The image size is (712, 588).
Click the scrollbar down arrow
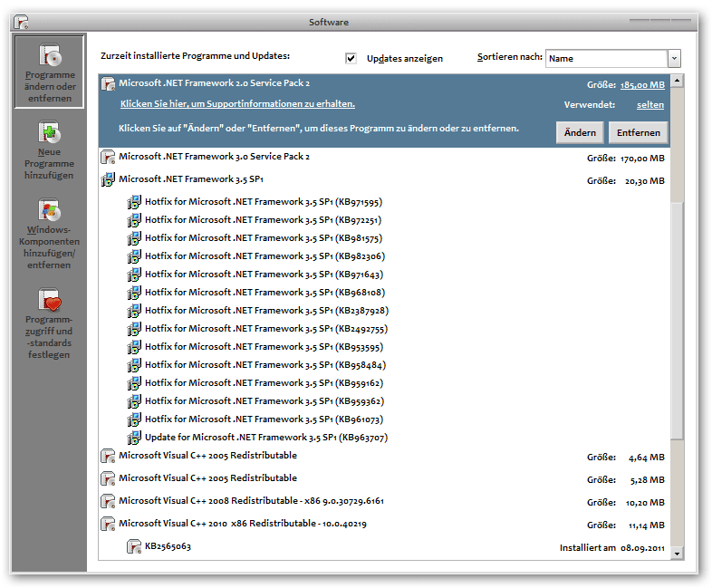[x=677, y=554]
